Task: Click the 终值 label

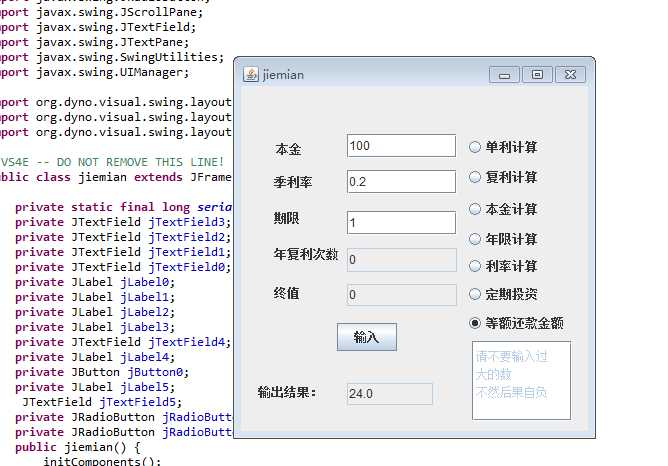Action: click(286, 293)
